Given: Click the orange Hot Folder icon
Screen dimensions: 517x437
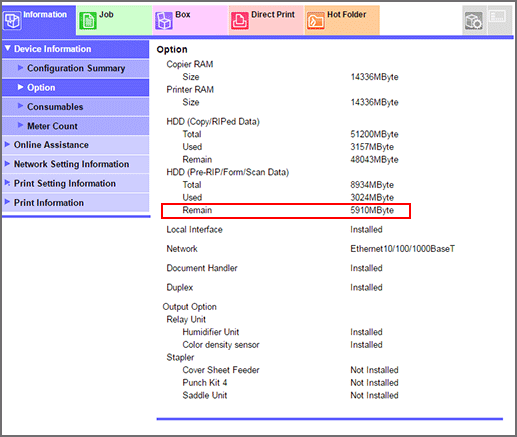Looking at the screenshot, I should click(316, 21).
